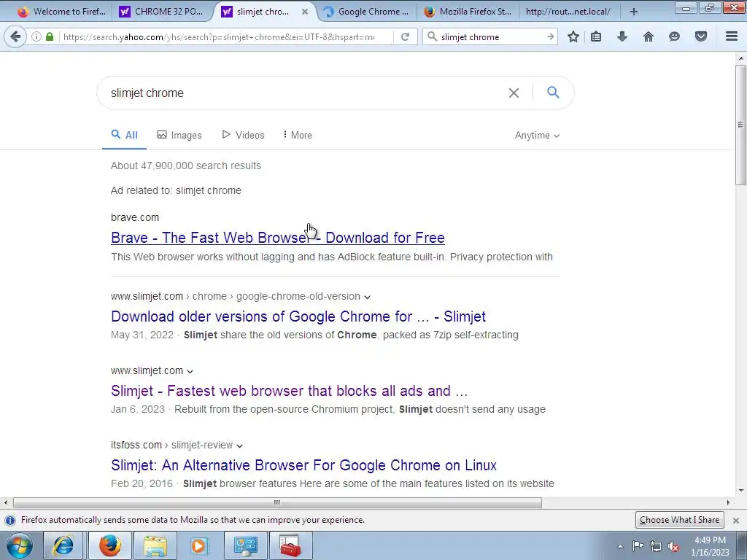Expand the More search options
The width and height of the screenshot is (747, 560).
pyautogui.click(x=298, y=135)
